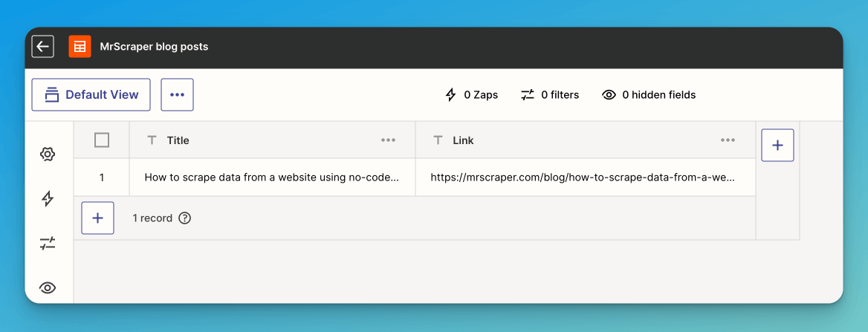Click the mrscraper.com blog link cell
868x332 pixels.
[586, 178]
